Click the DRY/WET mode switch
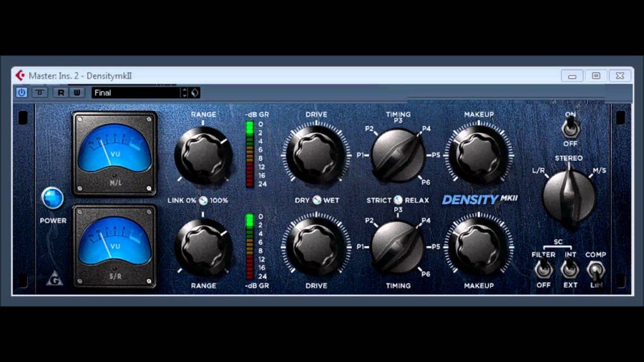The image size is (644, 362). [x=316, y=200]
